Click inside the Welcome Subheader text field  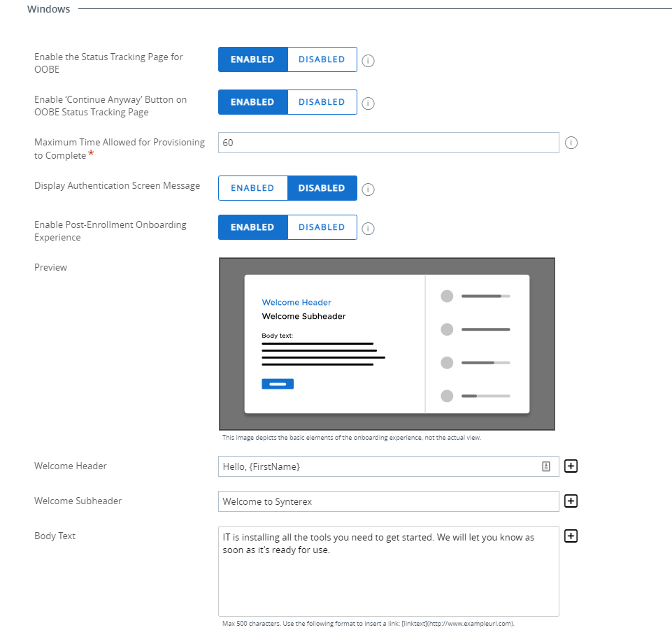pyautogui.click(x=388, y=501)
